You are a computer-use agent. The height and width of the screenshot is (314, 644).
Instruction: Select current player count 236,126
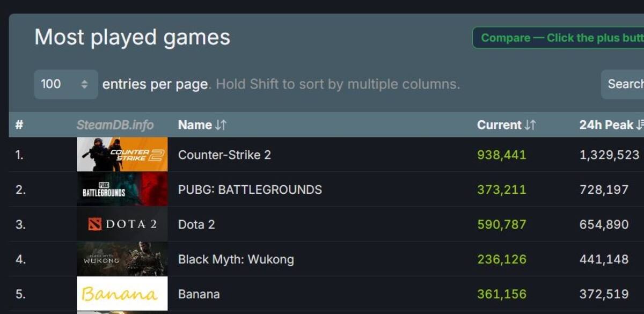(502, 259)
